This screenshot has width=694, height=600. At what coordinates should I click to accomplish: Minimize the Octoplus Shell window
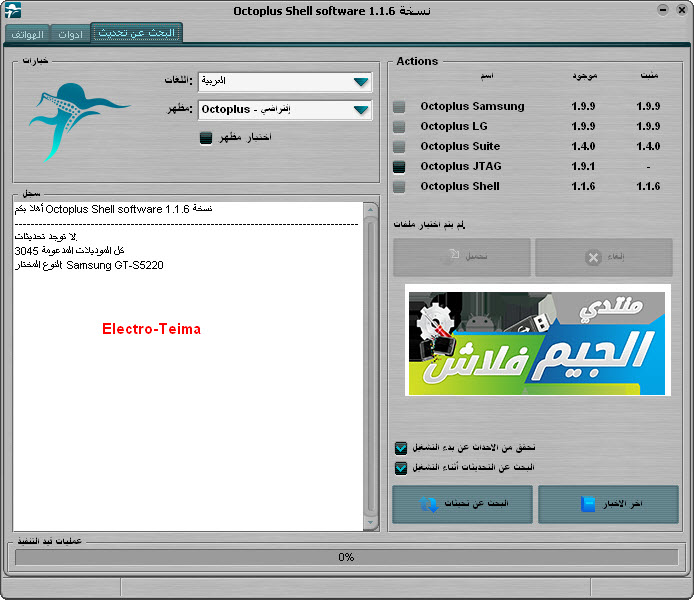(663, 10)
